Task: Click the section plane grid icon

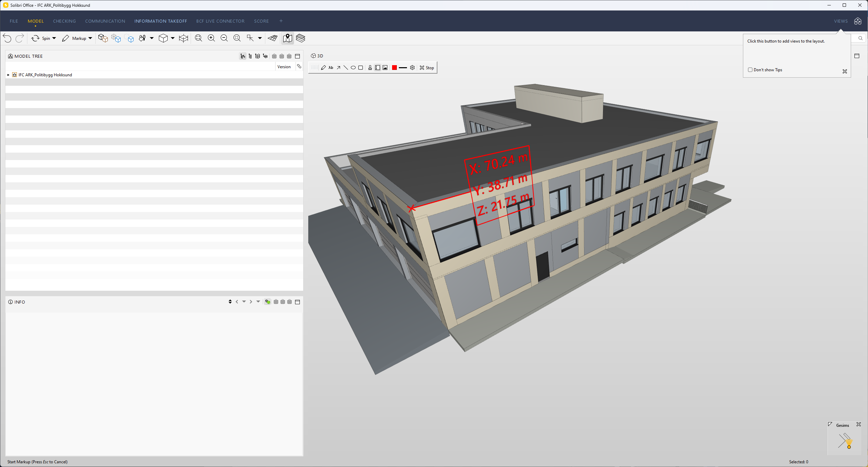Action: (x=272, y=38)
